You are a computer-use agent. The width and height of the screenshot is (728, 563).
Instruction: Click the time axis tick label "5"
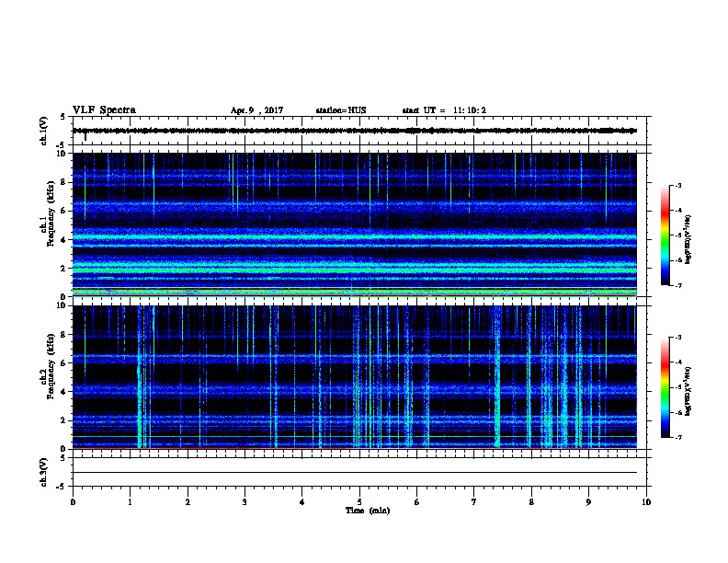tap(359, 502)
